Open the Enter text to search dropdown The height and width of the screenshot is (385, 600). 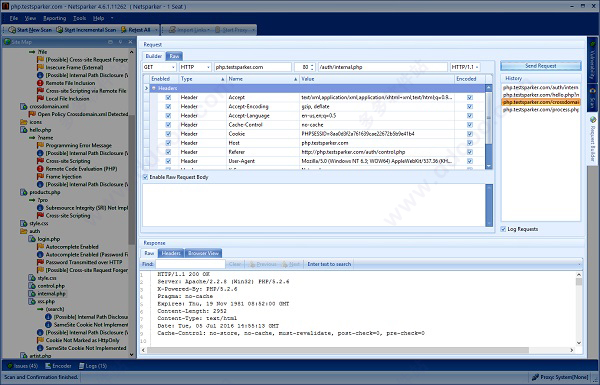tap(579, 264)
